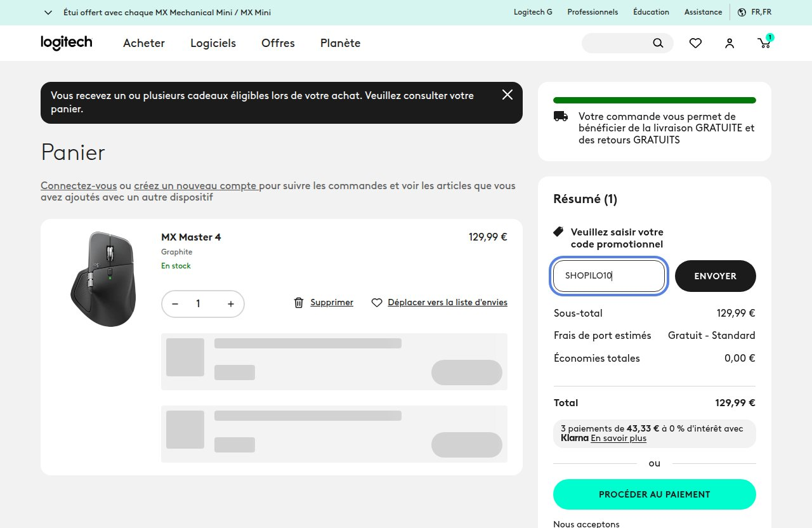Open the Acheter menu
Image resolution: width=812 pixels, height=528 pixels.
pyautogui.click(x=144, y=43)
